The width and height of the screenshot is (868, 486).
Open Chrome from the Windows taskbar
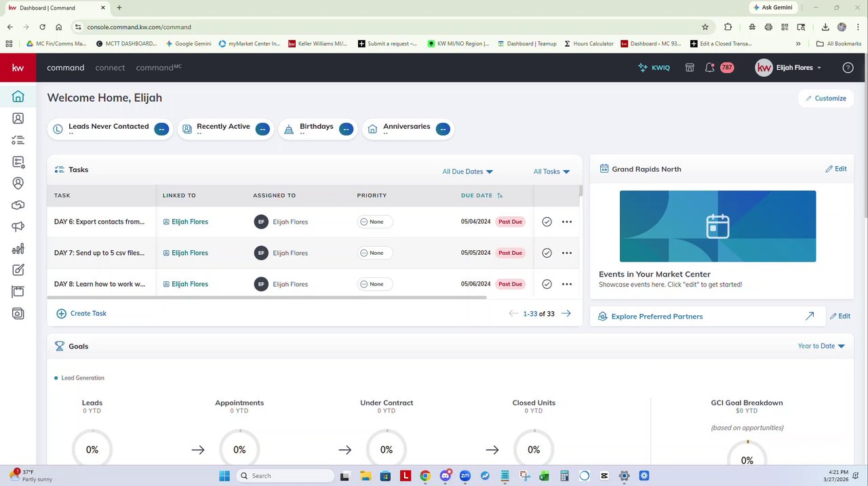(425, 476)
